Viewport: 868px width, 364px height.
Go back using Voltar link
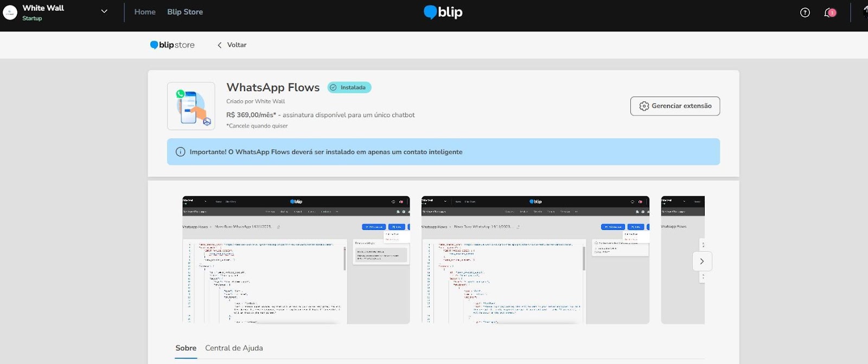click(x=232, y=45)
